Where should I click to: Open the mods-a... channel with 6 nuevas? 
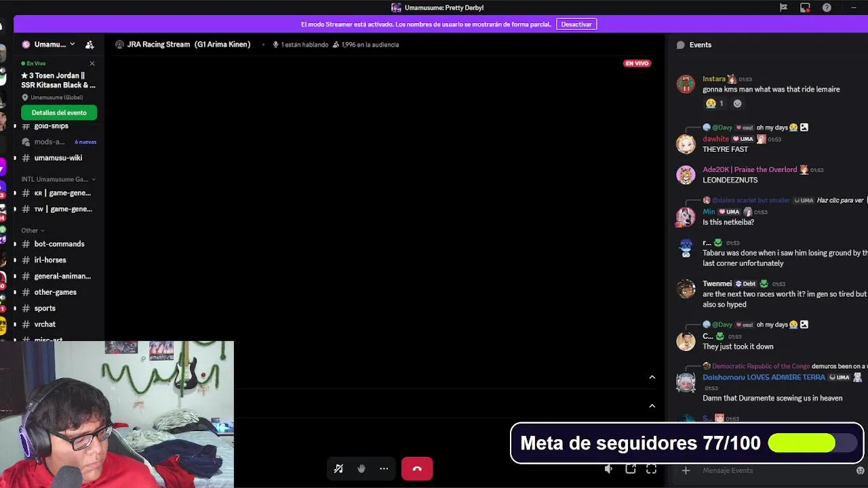pyautogui.click(x=58, y=142)
